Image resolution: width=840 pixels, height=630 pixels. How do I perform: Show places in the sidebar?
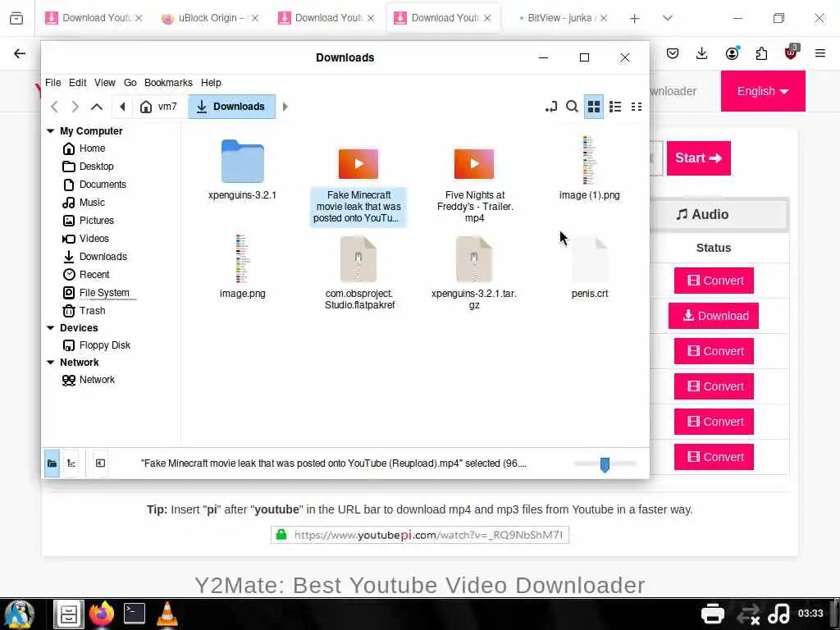(x=52, y=463)
